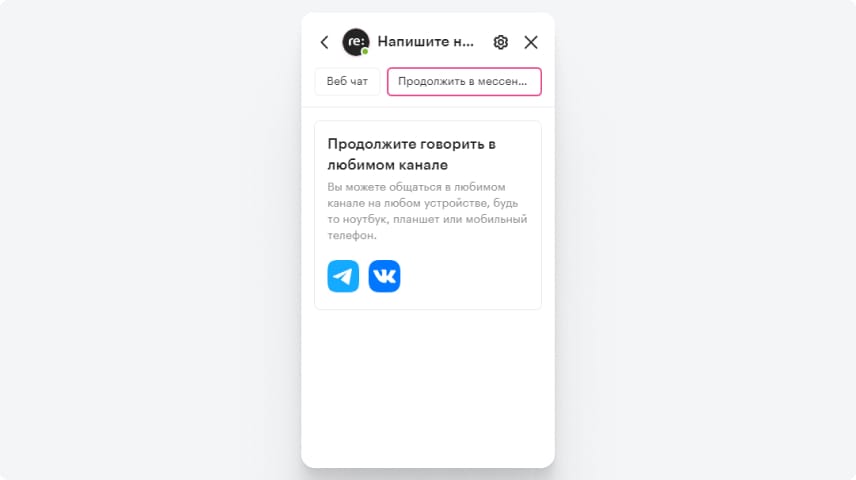Close the chat widget with the X
The height and width of the screenshot is (480, 856).
(531, 42)
